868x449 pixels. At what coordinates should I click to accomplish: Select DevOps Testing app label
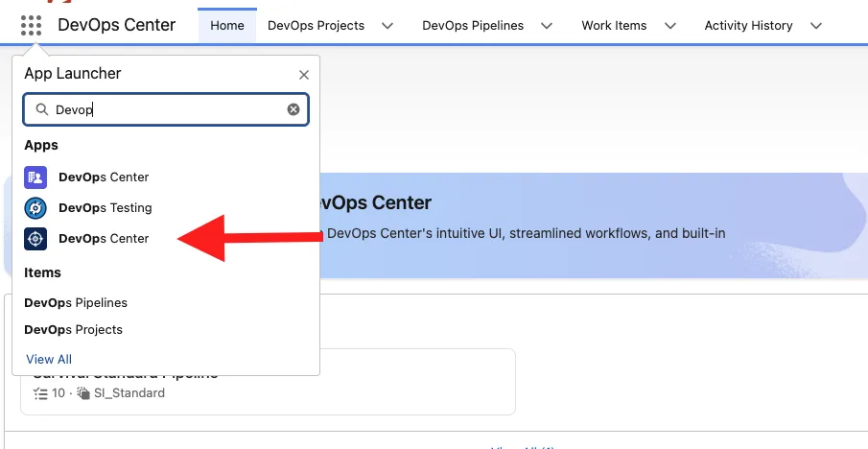[106, 207]
